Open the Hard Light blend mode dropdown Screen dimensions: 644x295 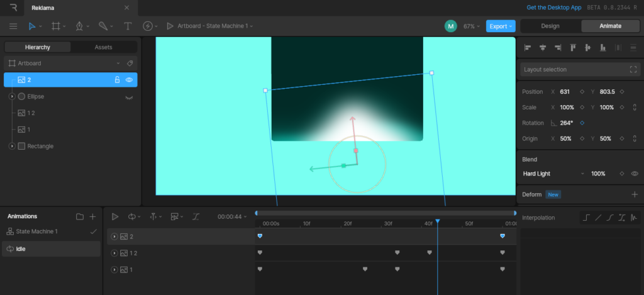click(x=553, y=174)
